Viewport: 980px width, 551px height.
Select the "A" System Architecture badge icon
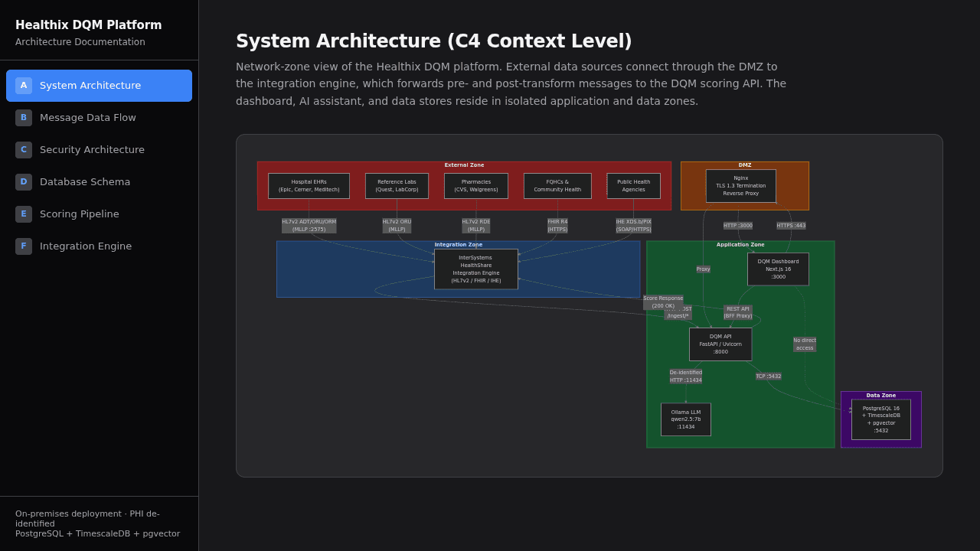tap(23, 86)
